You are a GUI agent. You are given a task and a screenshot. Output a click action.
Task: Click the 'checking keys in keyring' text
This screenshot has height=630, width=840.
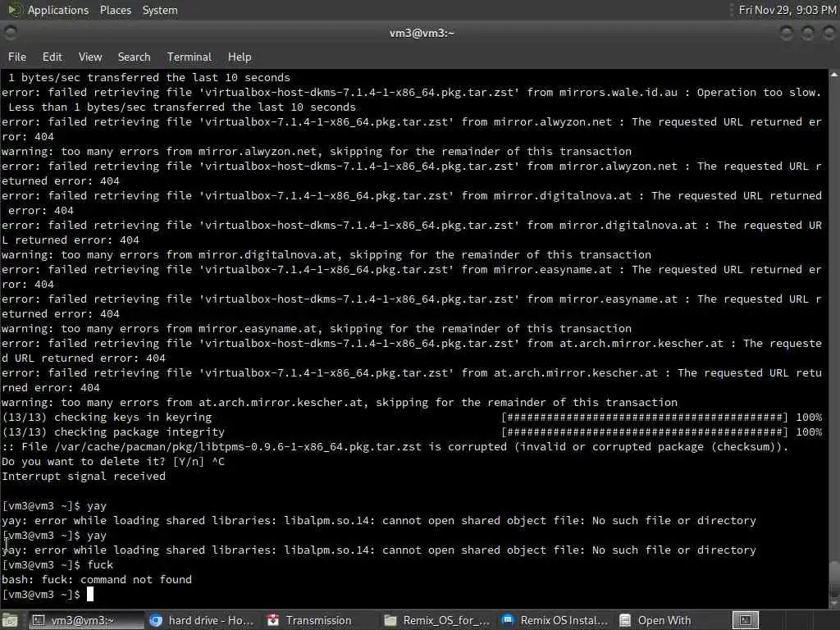[133, 418]
